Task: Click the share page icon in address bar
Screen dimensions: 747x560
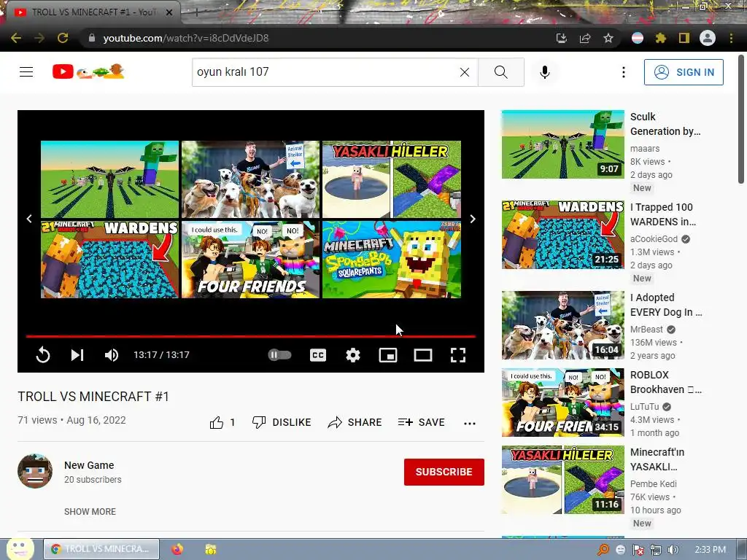Action: 585,38
